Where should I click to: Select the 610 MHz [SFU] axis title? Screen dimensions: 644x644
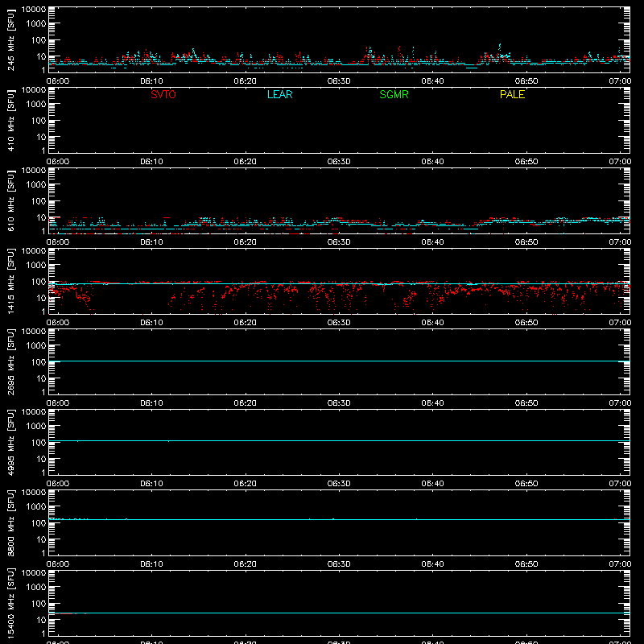(11, 200)
